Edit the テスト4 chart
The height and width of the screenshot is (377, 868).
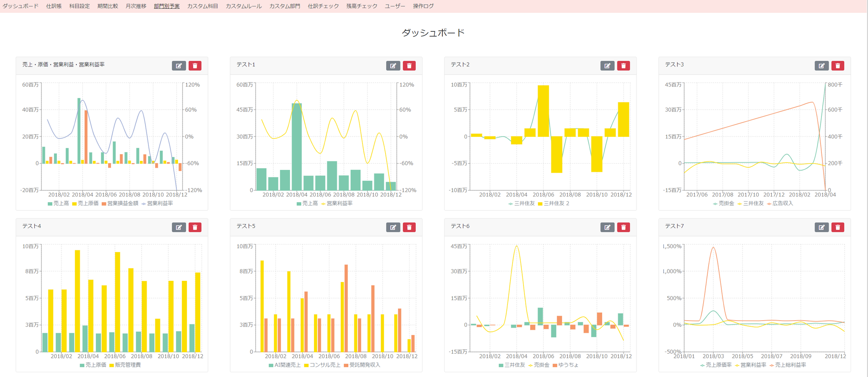pos(179,227)
